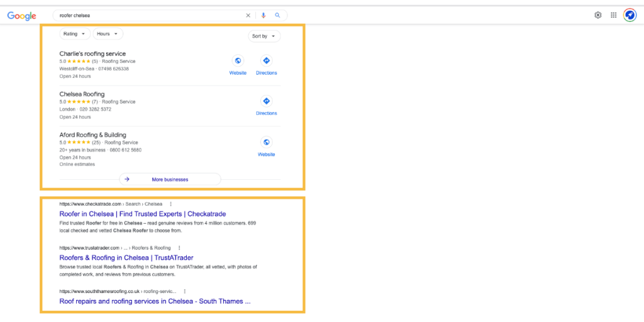Open Roof repairs South Thames result link

155,301
